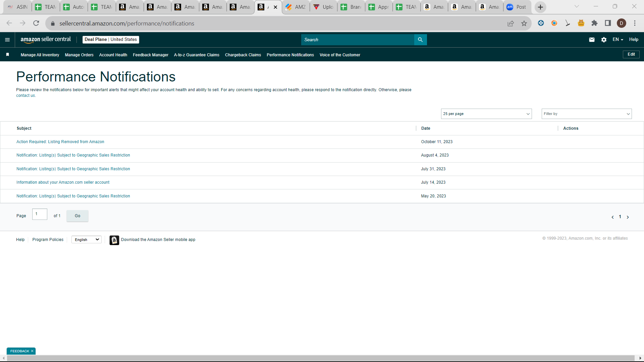Open Manage All Inventory
The width and height of the screenshot is (644, 362).
point(40,55)
